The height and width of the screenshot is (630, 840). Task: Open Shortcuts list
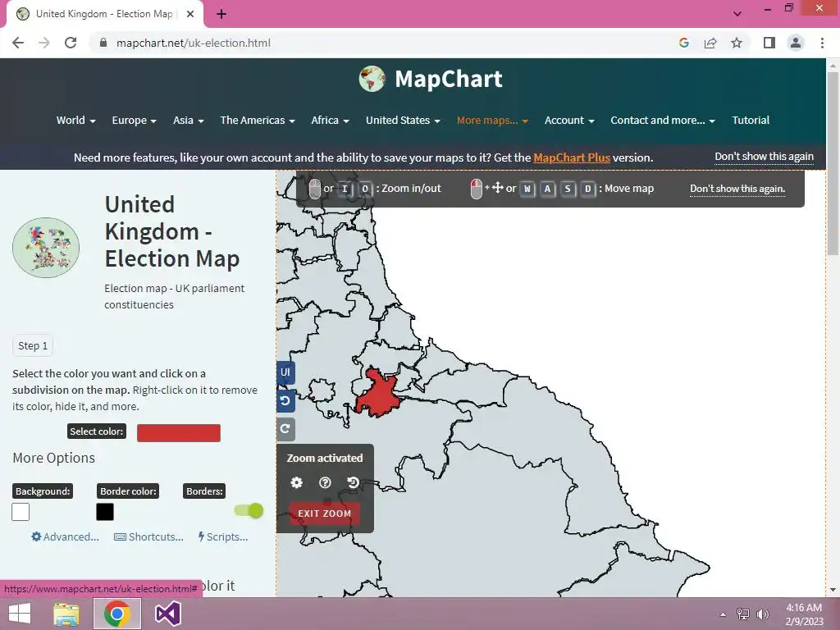tap(149, 536)
